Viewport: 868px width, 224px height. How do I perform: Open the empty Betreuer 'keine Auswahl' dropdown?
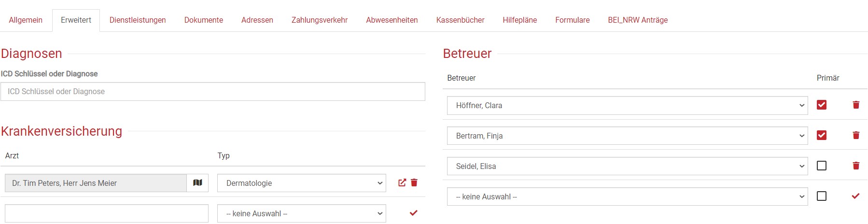pyautogui.click(x=627, y=196)
